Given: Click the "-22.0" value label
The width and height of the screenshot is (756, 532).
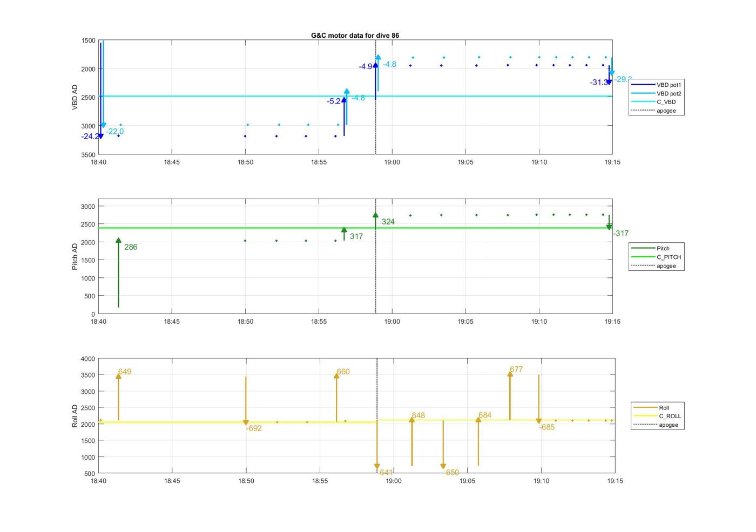Looking at the screenshot, I should [114, 132].
